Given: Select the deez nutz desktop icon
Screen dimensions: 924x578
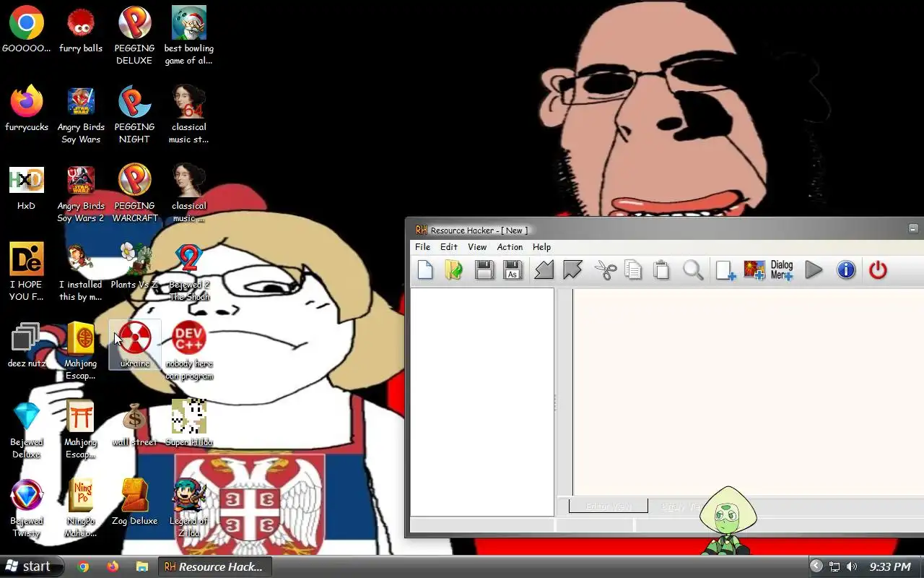Looking at the screenshot, I should [x=27, y=345].
